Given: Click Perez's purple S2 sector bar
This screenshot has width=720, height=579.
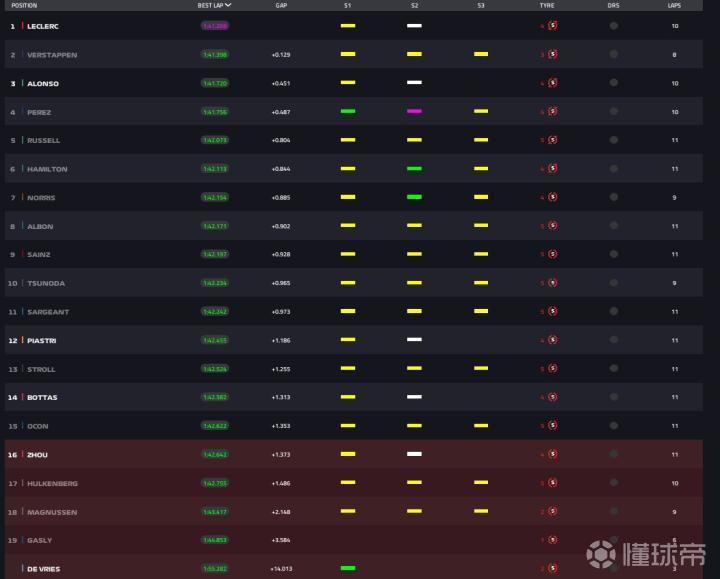Looking at the screenshot, I should (x=414, y=112).
